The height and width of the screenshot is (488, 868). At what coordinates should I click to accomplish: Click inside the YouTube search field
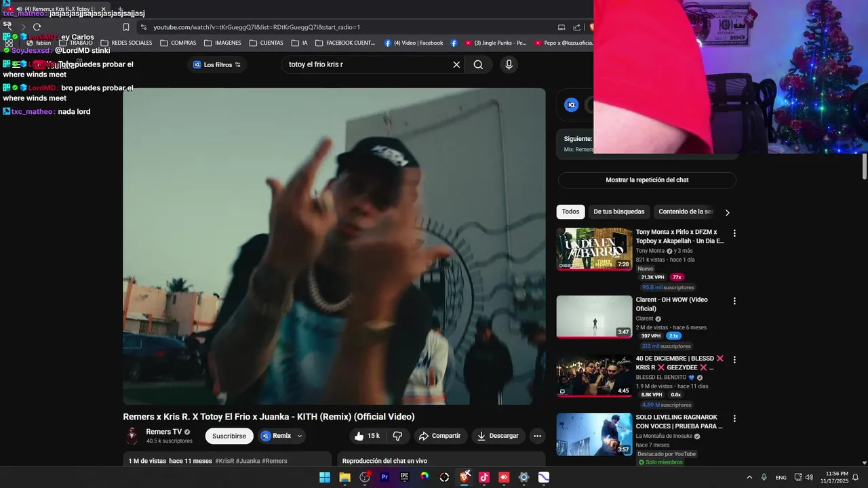coord(366,65)
